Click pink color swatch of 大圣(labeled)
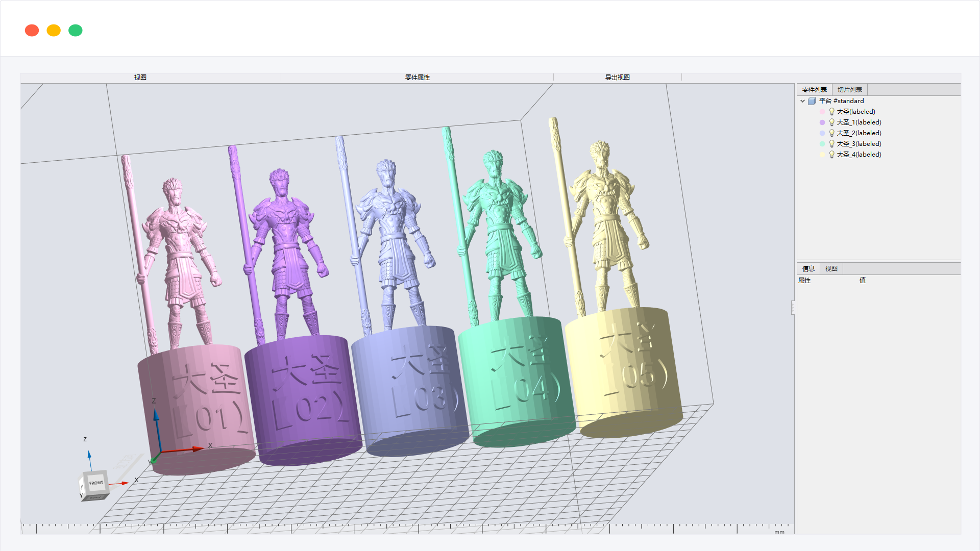Viewport: 980px width, 551px height. tap(822, 112)
